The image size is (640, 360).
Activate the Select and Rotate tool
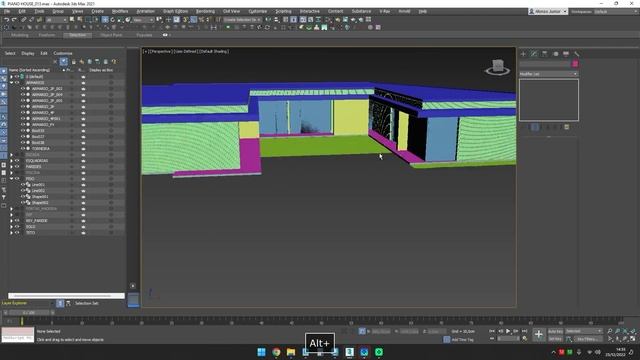tap(113, 20)
